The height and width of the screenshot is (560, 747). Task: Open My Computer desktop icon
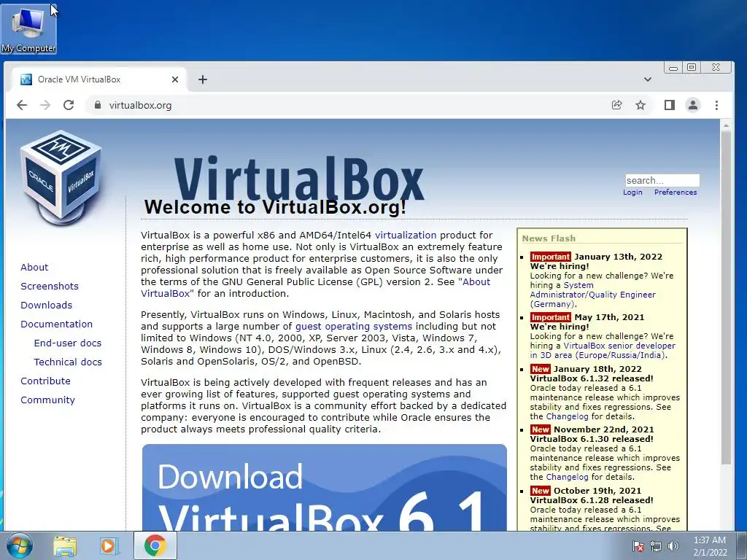coord(28,28)
